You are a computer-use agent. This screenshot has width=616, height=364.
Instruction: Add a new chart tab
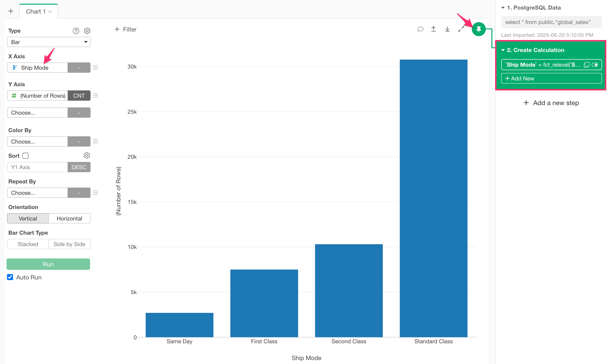11,11
